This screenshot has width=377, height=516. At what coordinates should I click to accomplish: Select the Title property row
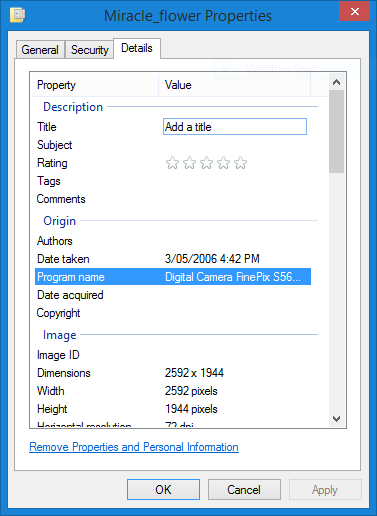(173, 127)
